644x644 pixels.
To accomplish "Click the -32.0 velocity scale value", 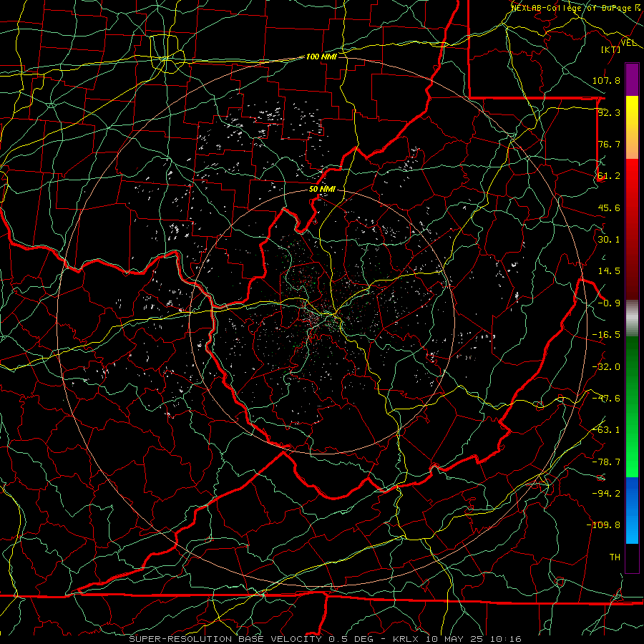I will coord(606,367).
